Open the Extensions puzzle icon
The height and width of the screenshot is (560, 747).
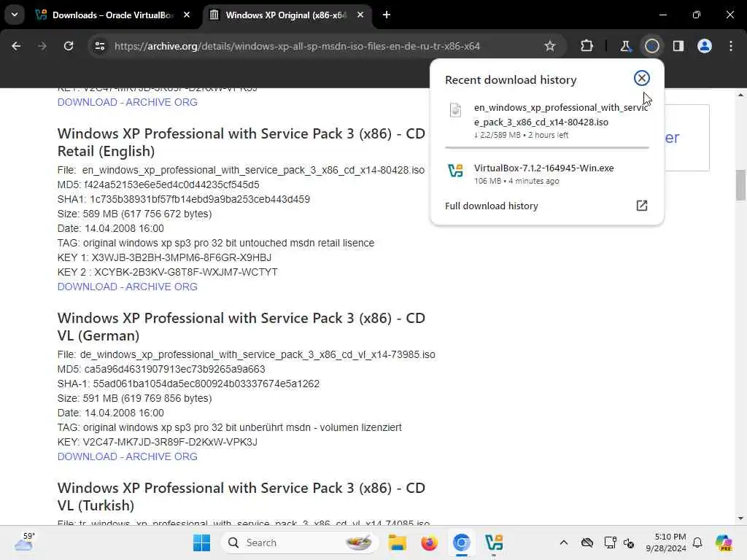tap(587, 46)
